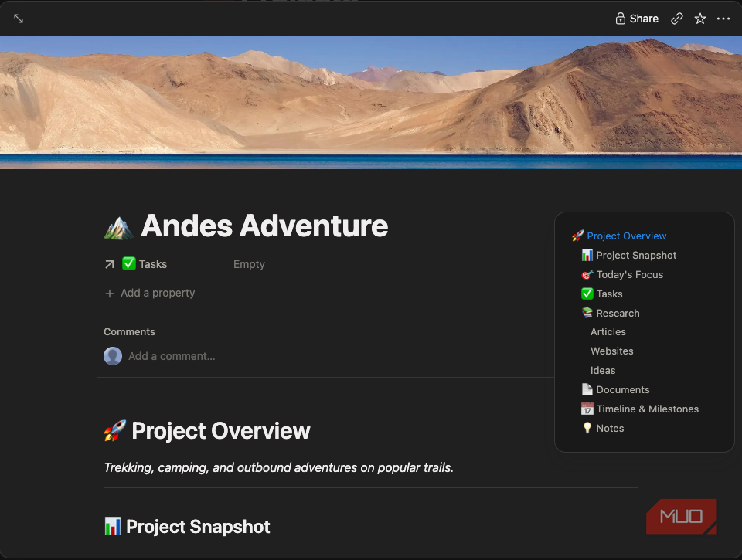Click the mountain page icon beside Andes Adventure
The height and width of the screenshot is (560, 742).
click(x=118, y=228)
